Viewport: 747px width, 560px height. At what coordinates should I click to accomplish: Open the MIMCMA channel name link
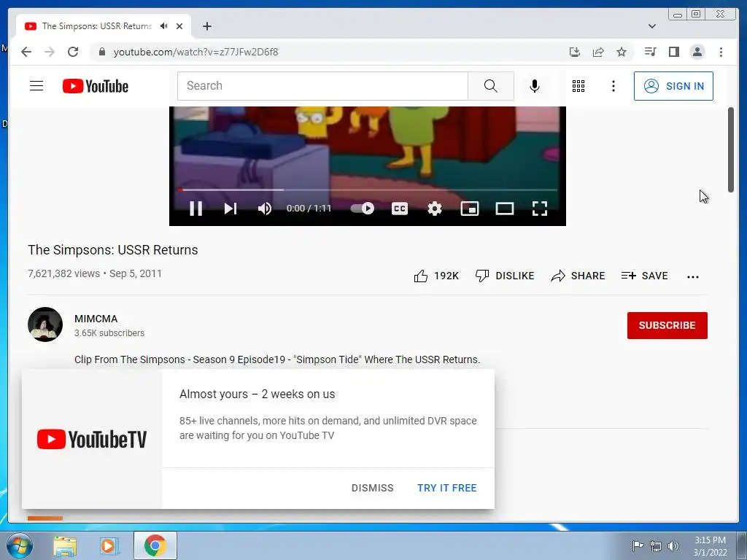(x=96, y=319)
